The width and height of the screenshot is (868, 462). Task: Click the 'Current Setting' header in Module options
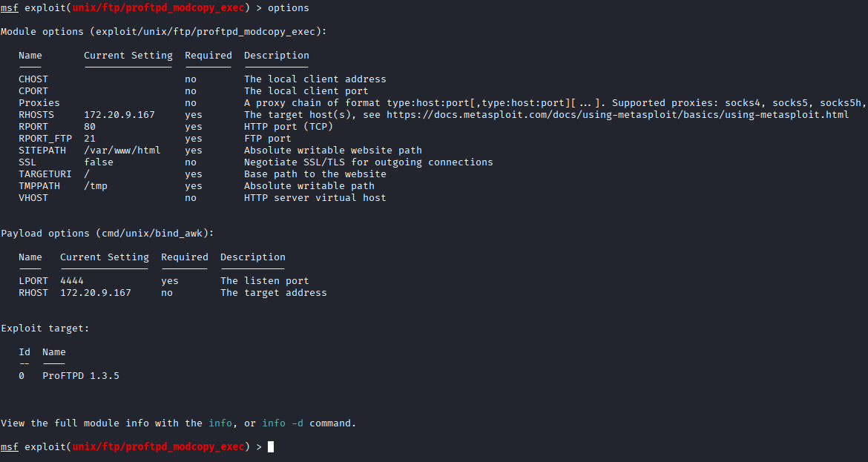[128, 56]
